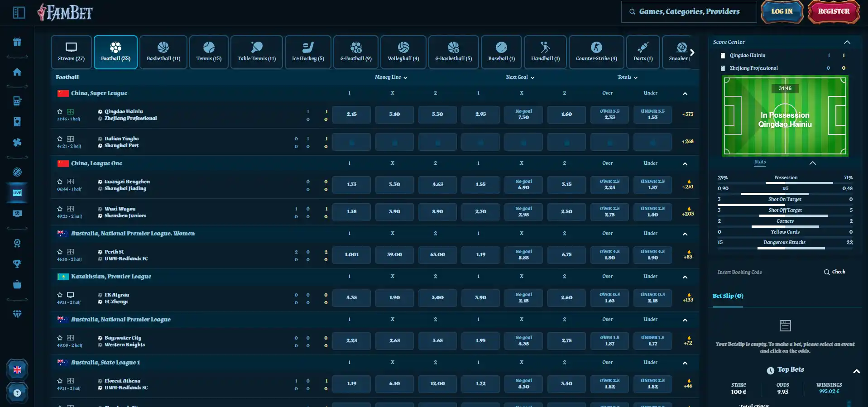Open the Totals market dropdown
868x407 pixels.
628,77
